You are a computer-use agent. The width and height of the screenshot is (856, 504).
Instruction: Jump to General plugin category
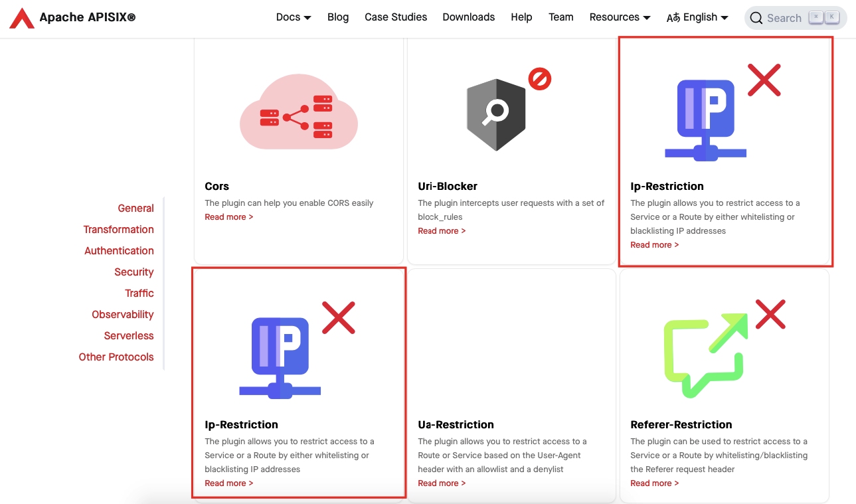click(x=135, y=209)
